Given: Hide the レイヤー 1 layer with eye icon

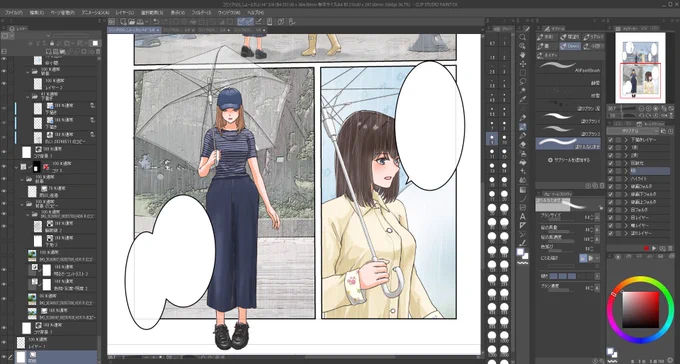Looking at the screenshot, I should [x=4, y=343].
